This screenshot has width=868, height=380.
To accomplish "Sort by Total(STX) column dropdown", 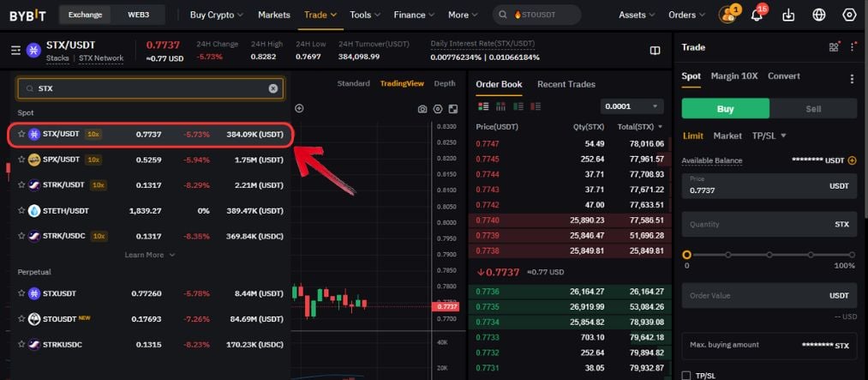I will [x=640, y=127].
